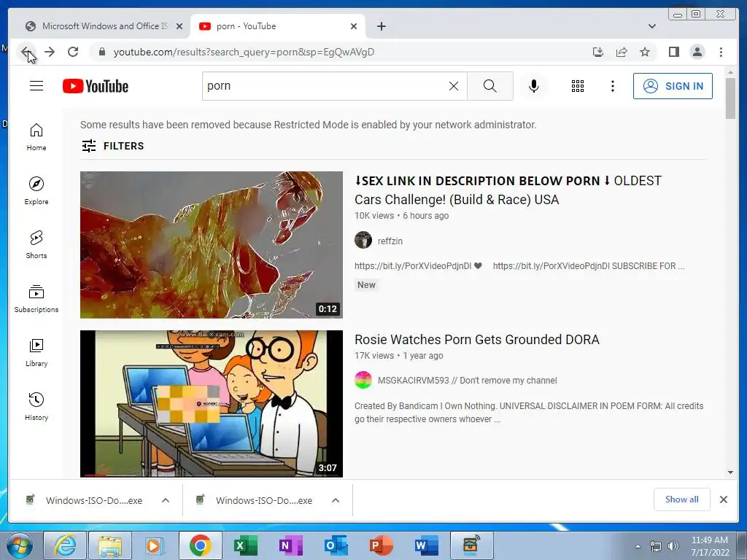The width and height of the screenshot is (747, 560).
Task: Open a new browser tab
Action: (381, 26)
